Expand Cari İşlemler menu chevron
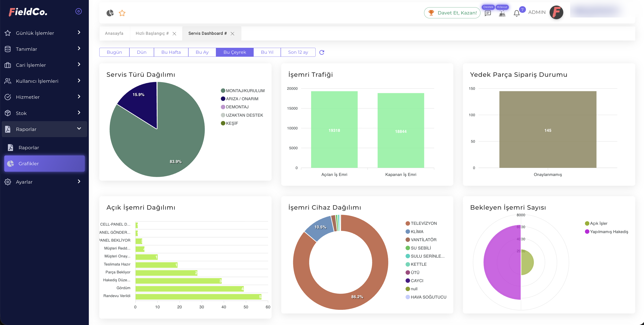Image resolution: width=644 pixels, height=325 pixels. click(x=79, y=64)
